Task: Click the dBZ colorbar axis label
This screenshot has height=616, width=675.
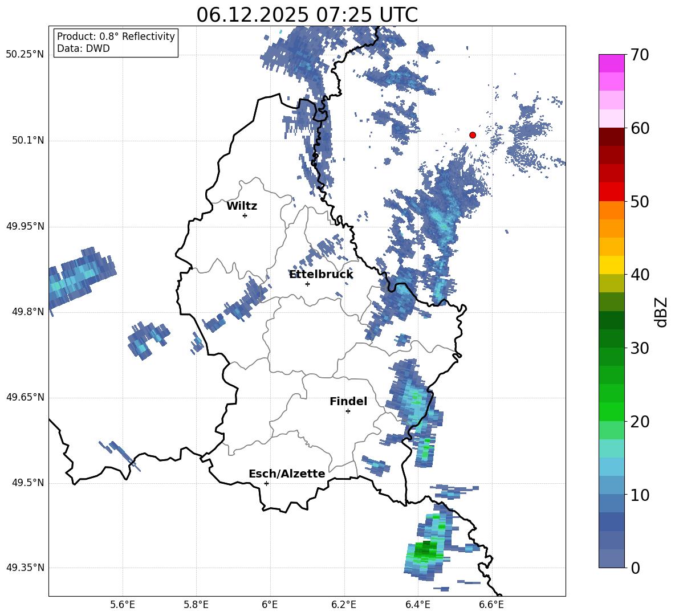Action: tap(662, 312)
